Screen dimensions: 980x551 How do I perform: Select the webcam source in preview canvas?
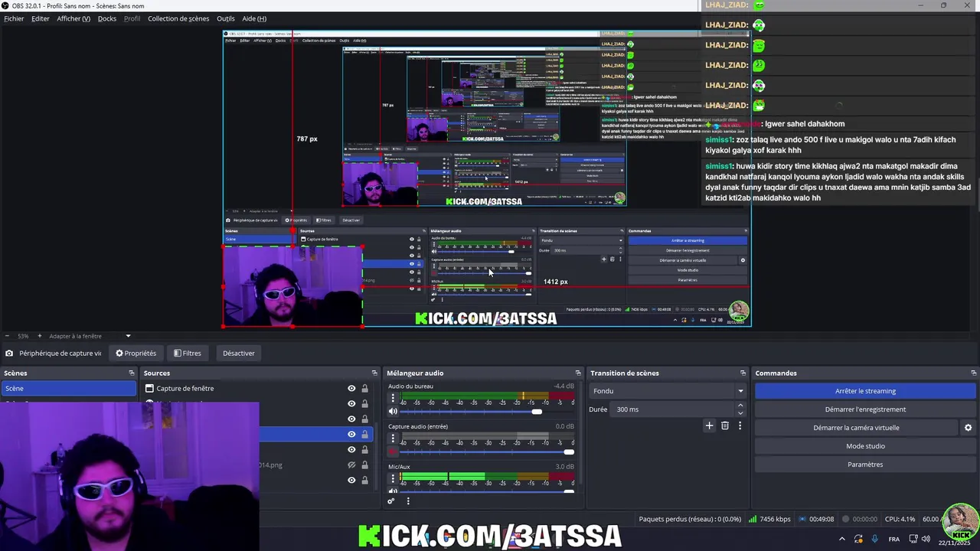point(292,286)
